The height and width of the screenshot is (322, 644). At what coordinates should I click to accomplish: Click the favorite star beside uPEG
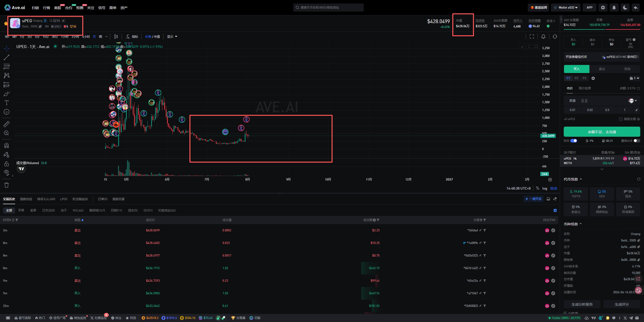pyautogui.click(x=6, y=23)
